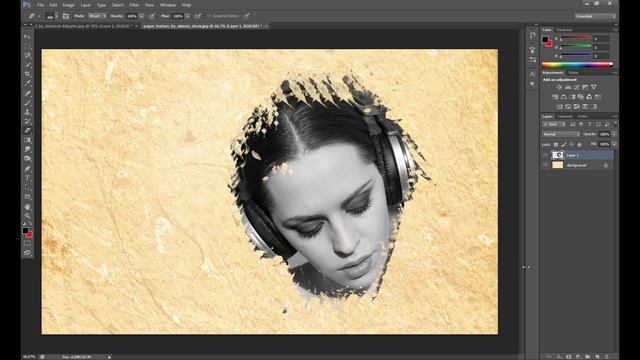Open the File menu
Screen dimensions: 640x360
[40, 5]
